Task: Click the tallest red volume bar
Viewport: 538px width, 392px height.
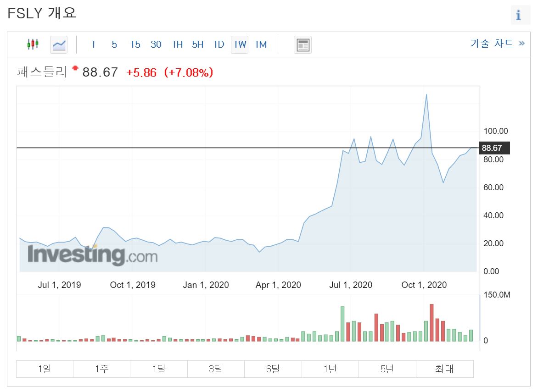Action: coord(432,323)
